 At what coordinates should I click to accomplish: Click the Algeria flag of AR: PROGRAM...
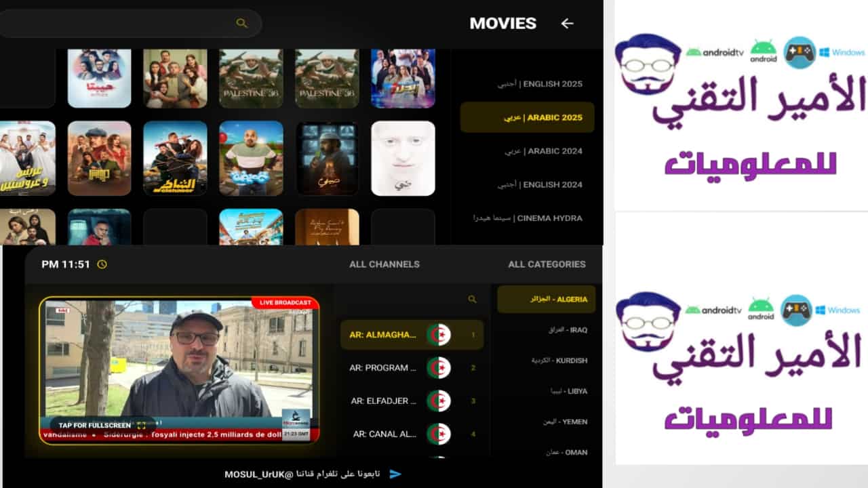click(439, 368)
